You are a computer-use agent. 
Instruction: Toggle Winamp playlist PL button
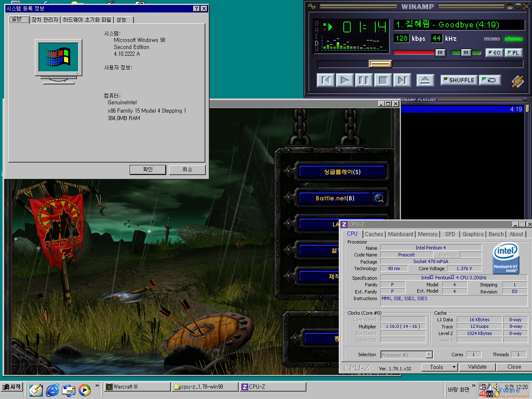pos(513,52)
